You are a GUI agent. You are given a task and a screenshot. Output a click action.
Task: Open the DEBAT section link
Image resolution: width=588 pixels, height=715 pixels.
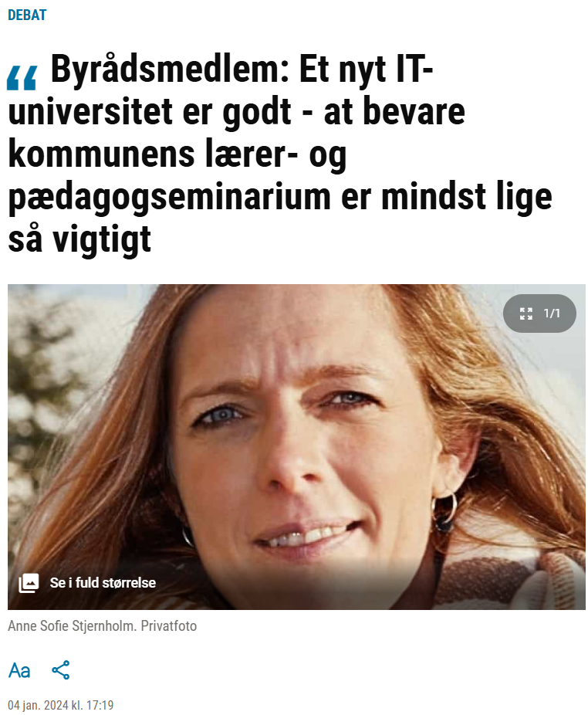coord(27,15)
